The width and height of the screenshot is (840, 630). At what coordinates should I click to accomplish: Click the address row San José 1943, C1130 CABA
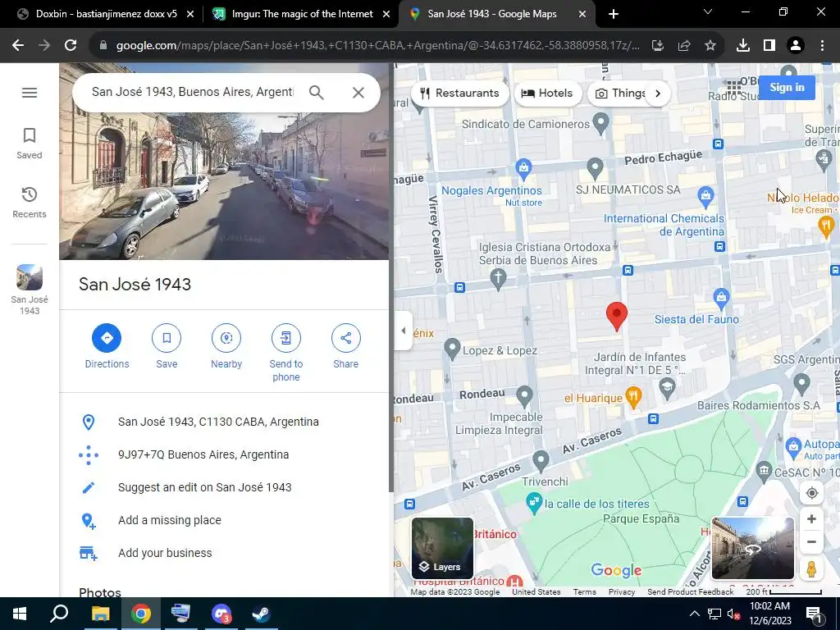tap(224, 422)
